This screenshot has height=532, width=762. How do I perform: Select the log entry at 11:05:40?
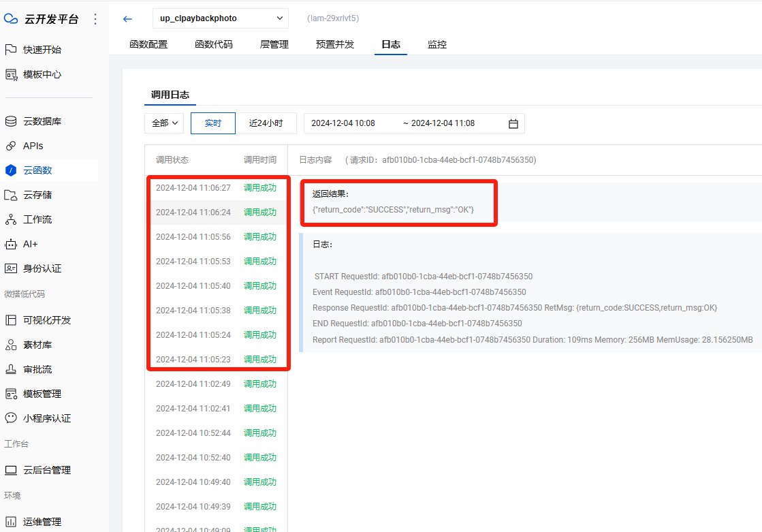[x=217, y=286]
